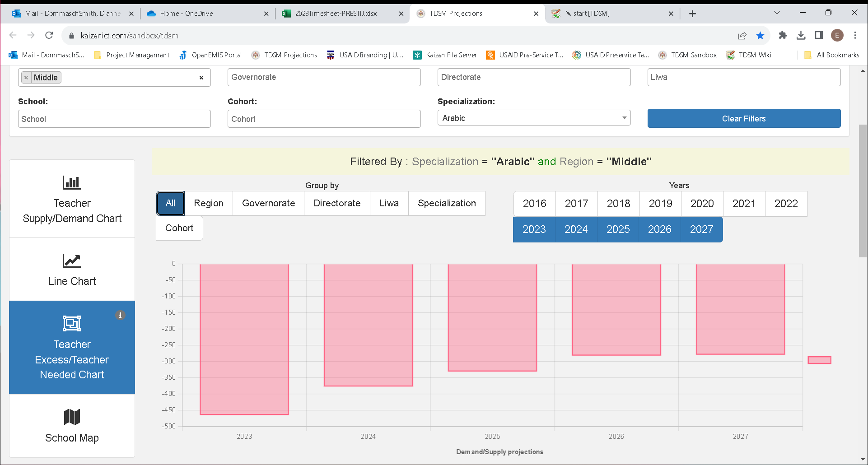The width and height of the screenshot is (868, 465).
Task: Close the 2023Timesheet-PRESTIJ.xlsx tab
Action: tap(401, 14)
